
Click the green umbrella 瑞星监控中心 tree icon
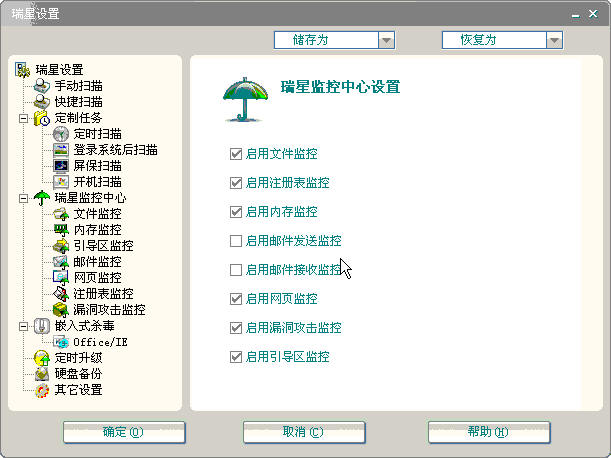(42, 198)
